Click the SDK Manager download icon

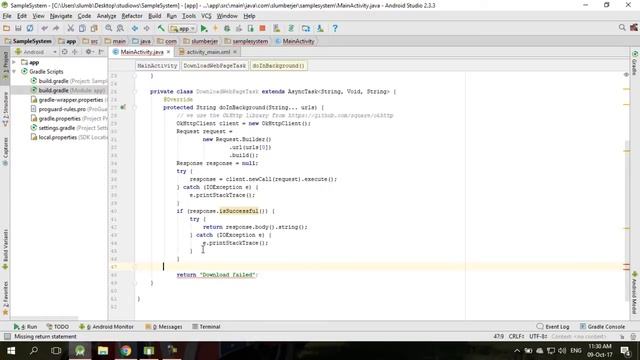point(320,28)
